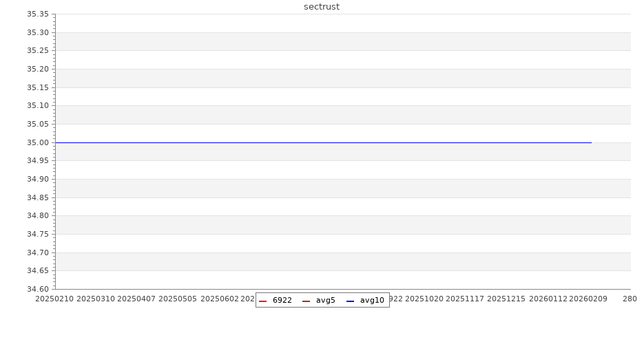The width and height of the screenshot is (644, 344).
Task: Click the 20260112 date tick label
Action: tap(548, 299)
